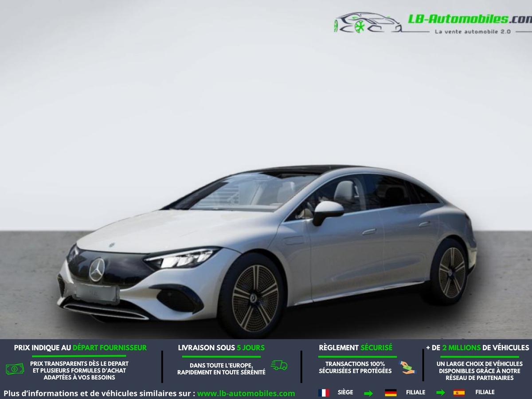Click 'DANS TOUTE L'EUROPE' delivery text
The width and height of the screenshot is (532, 399).
click(221, 369)
